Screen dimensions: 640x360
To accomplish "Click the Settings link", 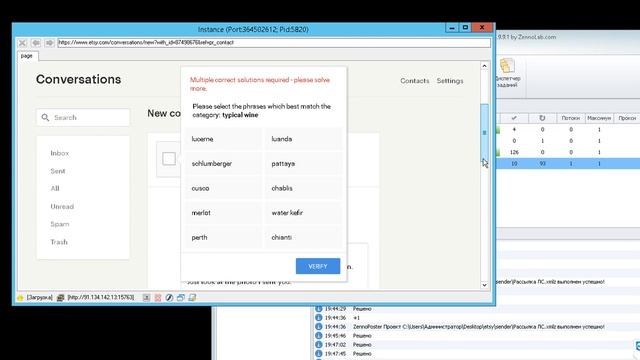I will tap(450, 81).
